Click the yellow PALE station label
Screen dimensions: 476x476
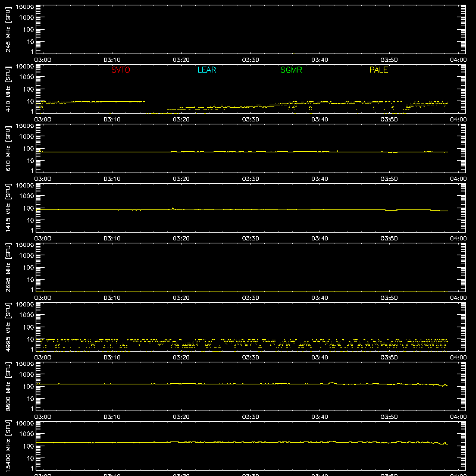[378, 70]
